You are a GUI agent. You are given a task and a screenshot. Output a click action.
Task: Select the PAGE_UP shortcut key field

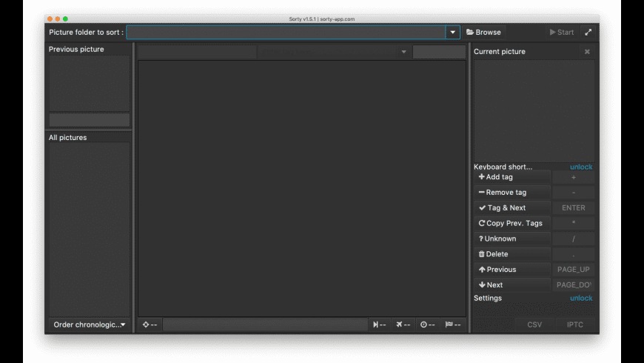(574, 270)
